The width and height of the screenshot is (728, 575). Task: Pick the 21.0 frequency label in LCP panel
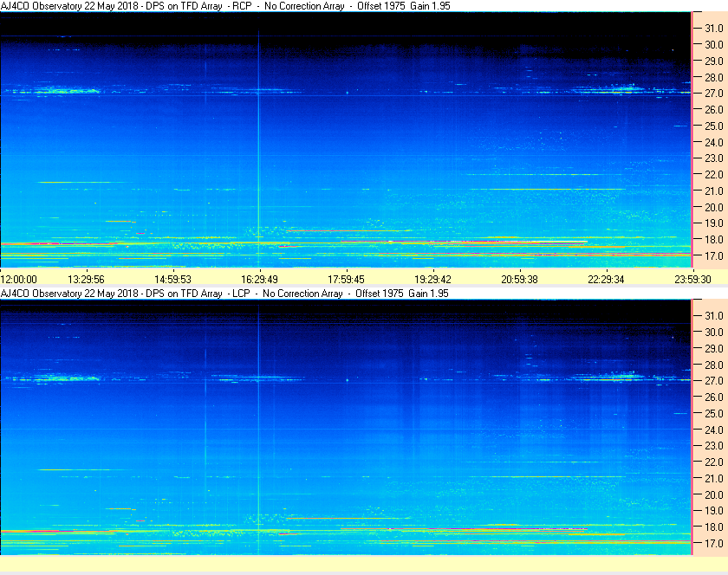714,479
